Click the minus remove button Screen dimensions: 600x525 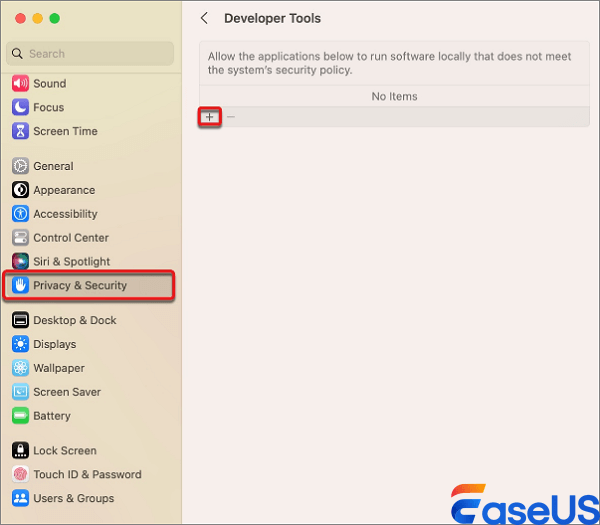point(231,117)
